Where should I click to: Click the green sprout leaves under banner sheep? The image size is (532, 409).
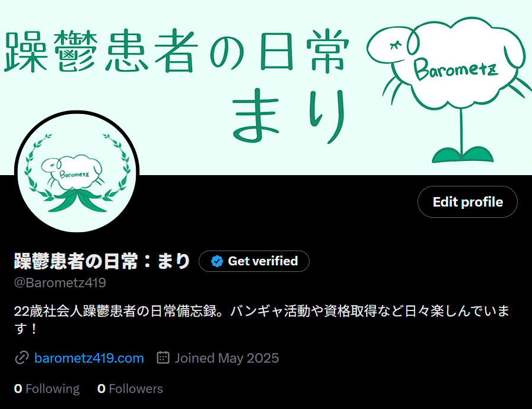[463, 154]
